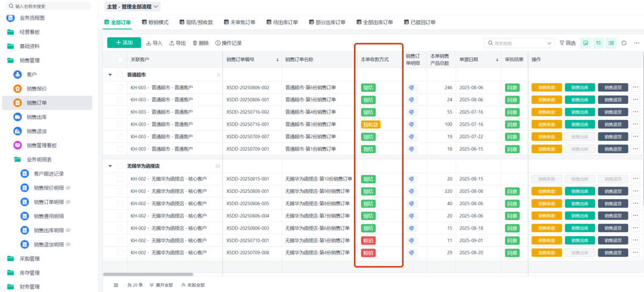Sort by 单据日期 column arrow
The image size is (644, 292).
[x=497, y=59]
